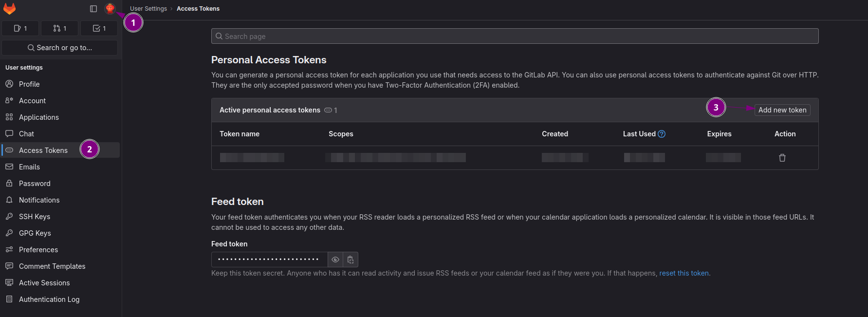Image resolution: width=868 pixels, height=317 pixels.
Task: Click the Search page input field
Action: [x=515, y=36]
